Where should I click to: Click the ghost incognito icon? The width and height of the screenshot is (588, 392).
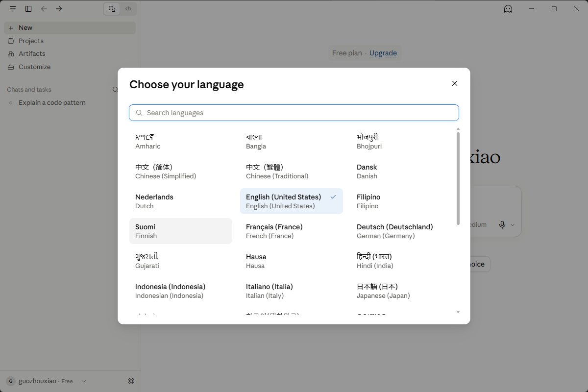click(x=508, y=9)
